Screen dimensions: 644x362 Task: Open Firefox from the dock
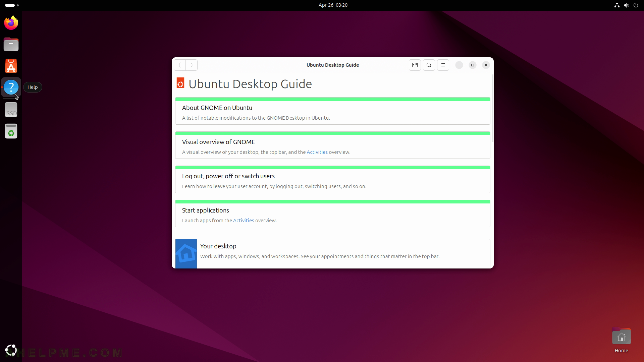[11, 23]
